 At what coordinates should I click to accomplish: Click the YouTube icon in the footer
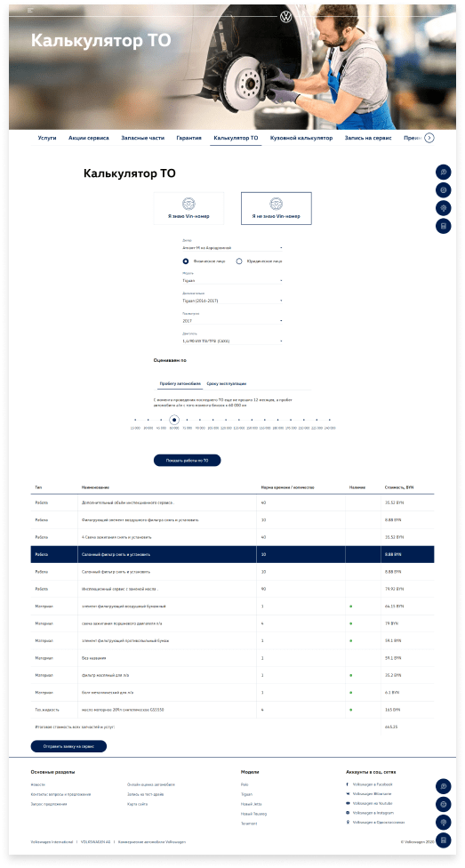[x=347, y=803]
